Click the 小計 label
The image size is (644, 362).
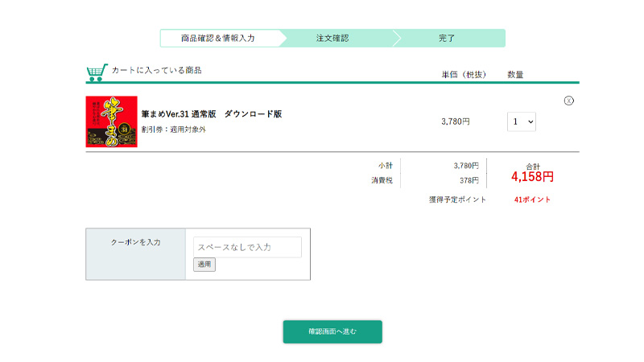point(386,166)
